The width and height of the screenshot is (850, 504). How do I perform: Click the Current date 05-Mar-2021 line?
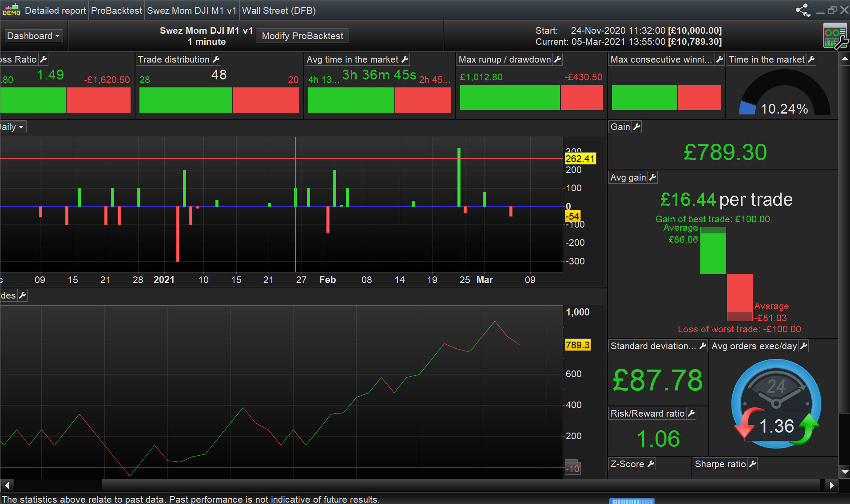click(628, 42)
